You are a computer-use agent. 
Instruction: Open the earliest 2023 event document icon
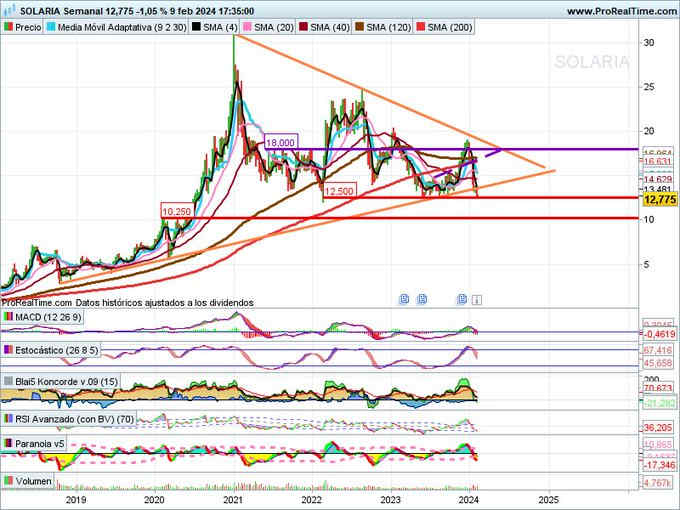[x=404, y=299]
